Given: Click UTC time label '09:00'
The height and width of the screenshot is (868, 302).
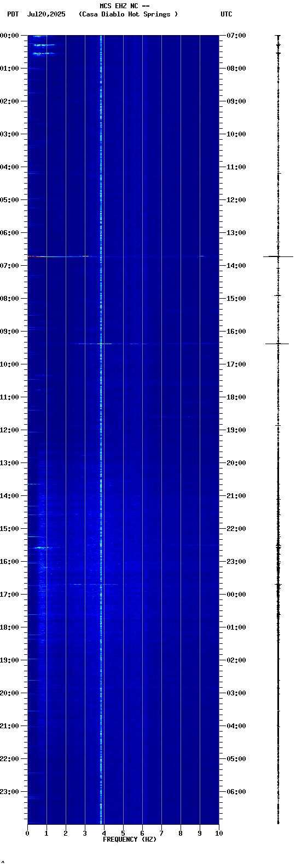Looking at the screenshot, I should (x=236, y=101).
